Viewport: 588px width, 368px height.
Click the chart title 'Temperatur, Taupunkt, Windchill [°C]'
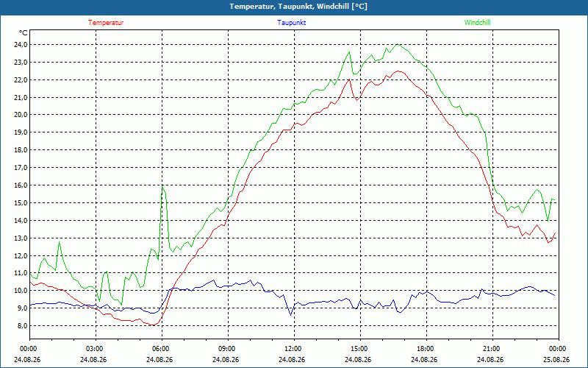[x=298, y=7]
